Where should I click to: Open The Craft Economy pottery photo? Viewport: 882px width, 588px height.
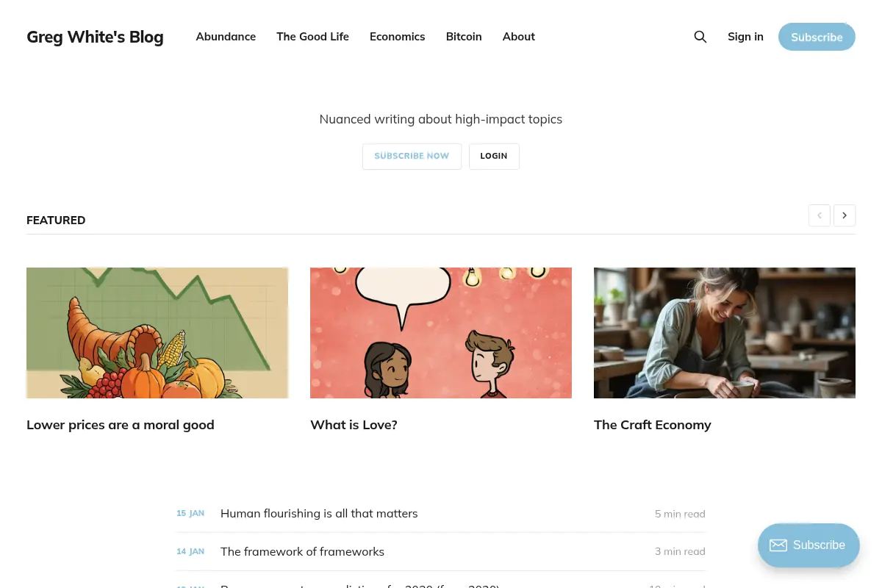click(725, 333)
